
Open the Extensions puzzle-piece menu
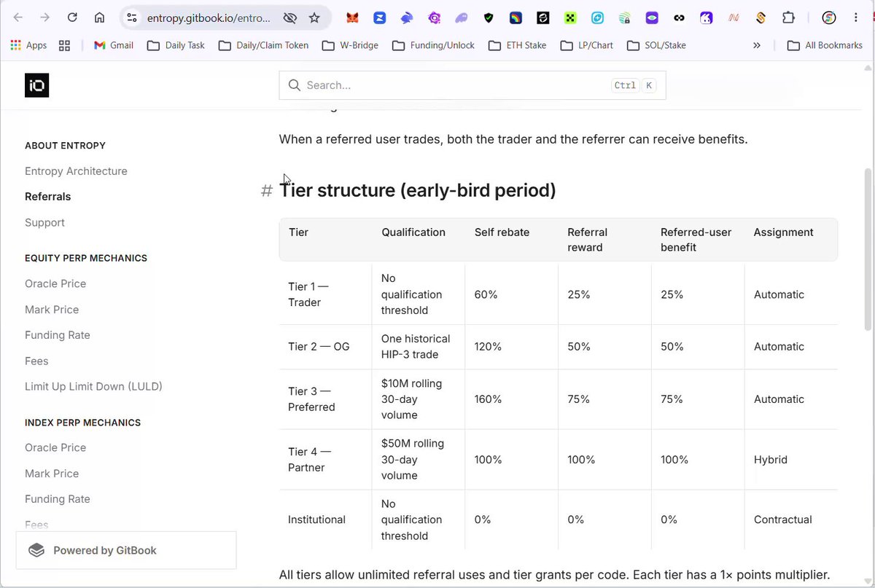tap(788, 17)
